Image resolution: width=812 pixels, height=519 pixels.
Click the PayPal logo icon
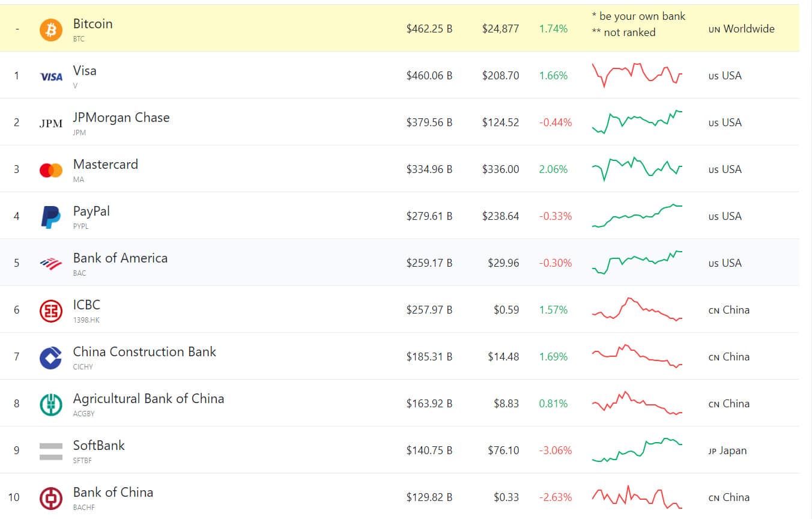tap(51, 217)
